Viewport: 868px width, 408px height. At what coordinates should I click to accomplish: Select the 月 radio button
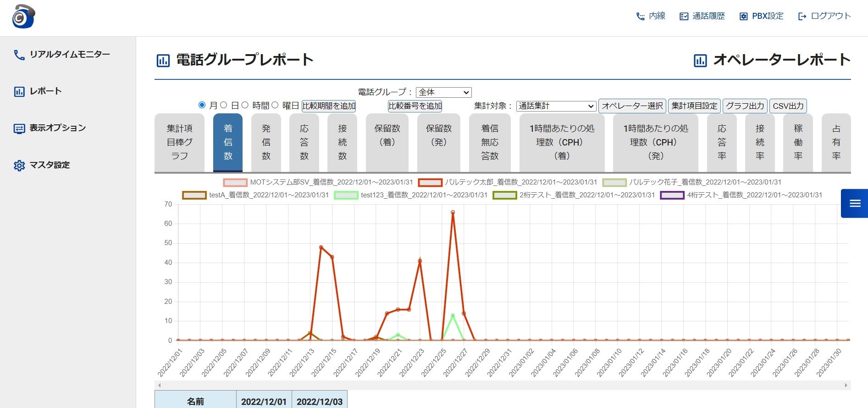(x=202, y=105)
